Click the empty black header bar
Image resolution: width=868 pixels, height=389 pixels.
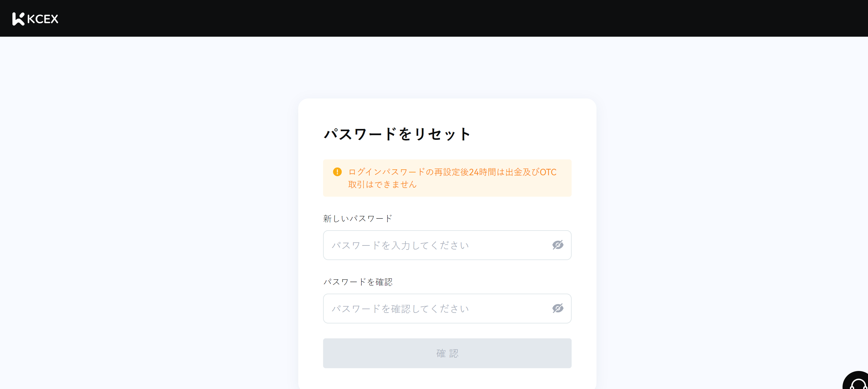pyautogui.click(x=438, y=18)
